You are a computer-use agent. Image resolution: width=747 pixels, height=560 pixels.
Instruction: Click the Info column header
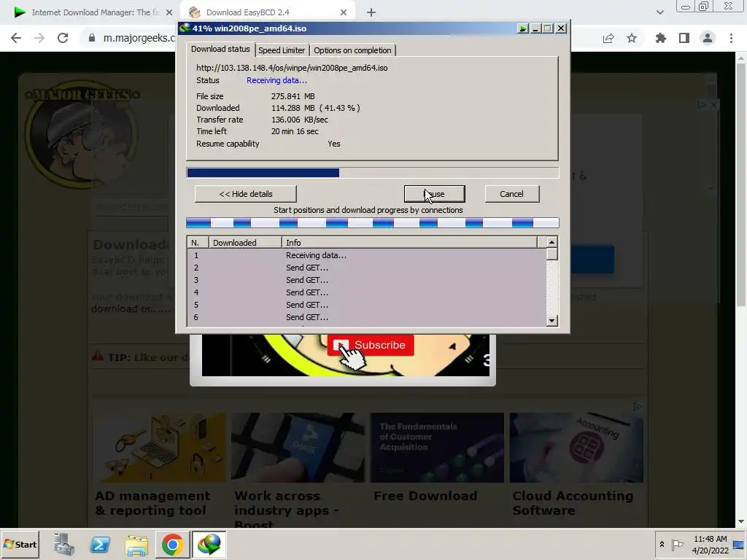pos(409,242)
